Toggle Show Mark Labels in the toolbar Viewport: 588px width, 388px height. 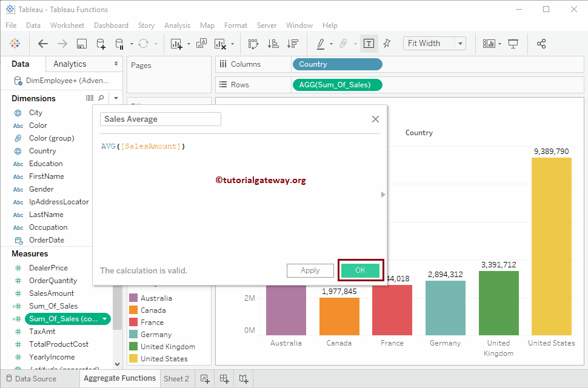point(369,44)
